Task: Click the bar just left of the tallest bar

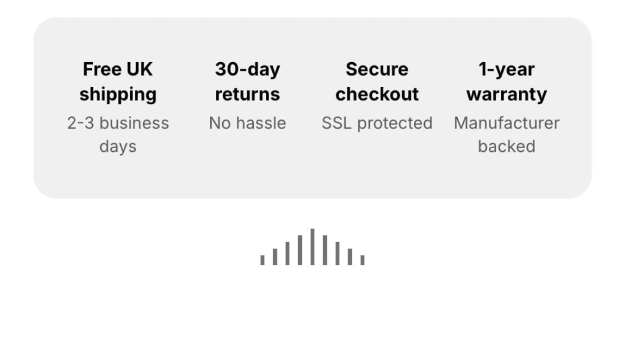Action: click(300, 250)
